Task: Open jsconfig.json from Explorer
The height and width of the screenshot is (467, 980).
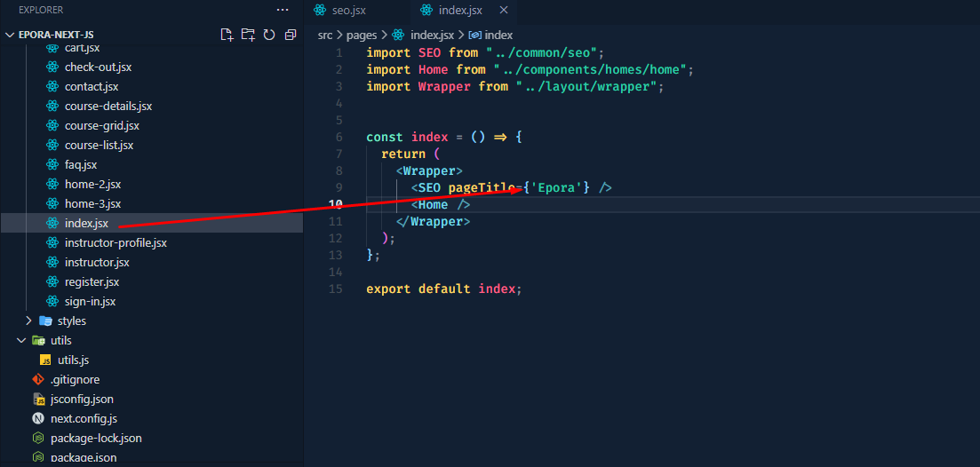Action: 82,399
